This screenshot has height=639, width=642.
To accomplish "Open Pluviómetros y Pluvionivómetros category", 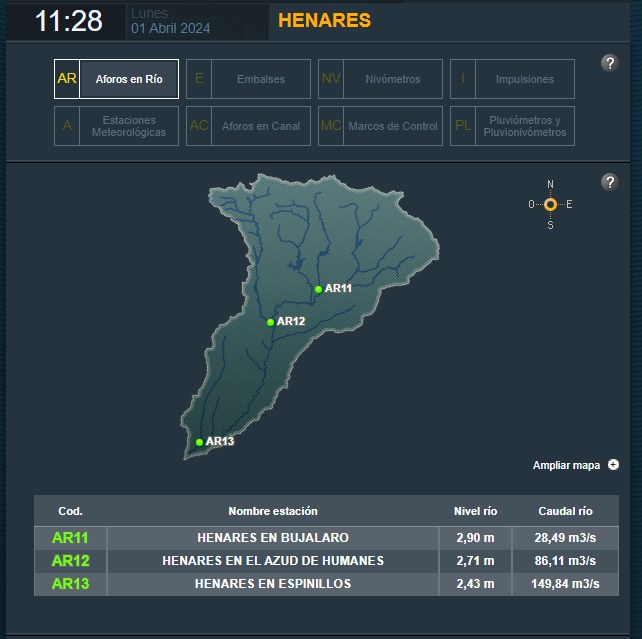I will pyautogui.click(x=512, y=126).
